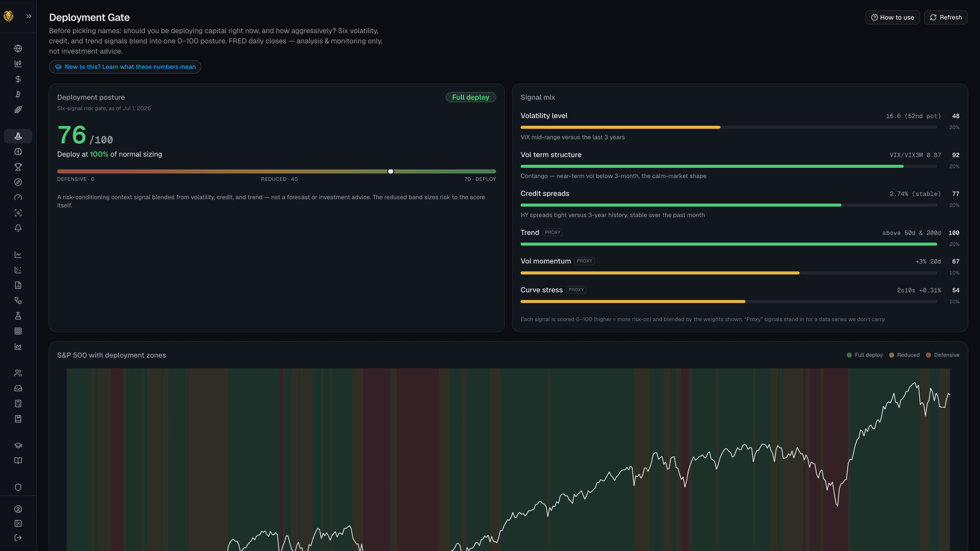Image resolution: width=980 pixels, height=551 pixels.
Task: Open the users sidebar icon
Action: 18,373
